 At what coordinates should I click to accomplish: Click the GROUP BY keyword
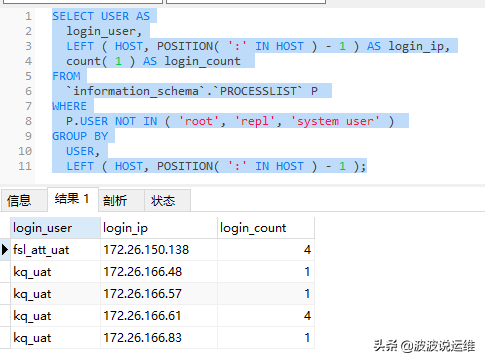pyautogui.click(x=80, y=136)
